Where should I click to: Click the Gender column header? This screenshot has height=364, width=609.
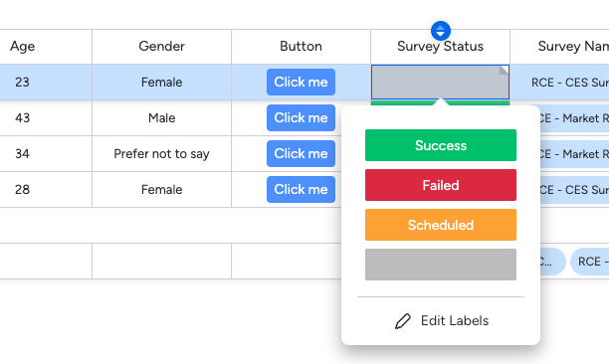(x=161, y=47)
